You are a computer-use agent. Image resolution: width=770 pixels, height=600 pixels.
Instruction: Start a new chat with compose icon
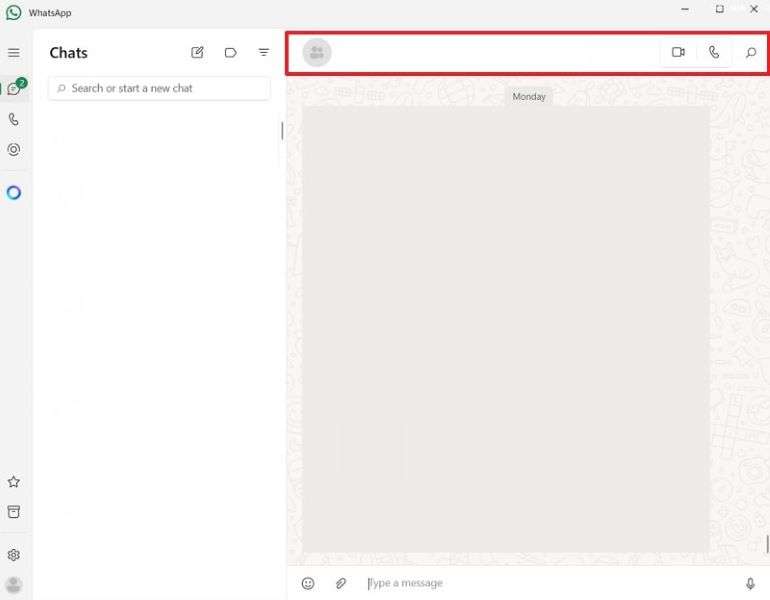(197, 53)
